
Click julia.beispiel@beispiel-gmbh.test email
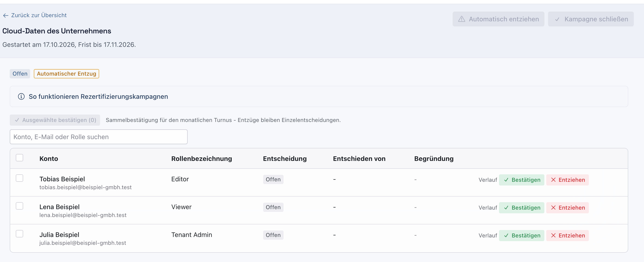83,243
